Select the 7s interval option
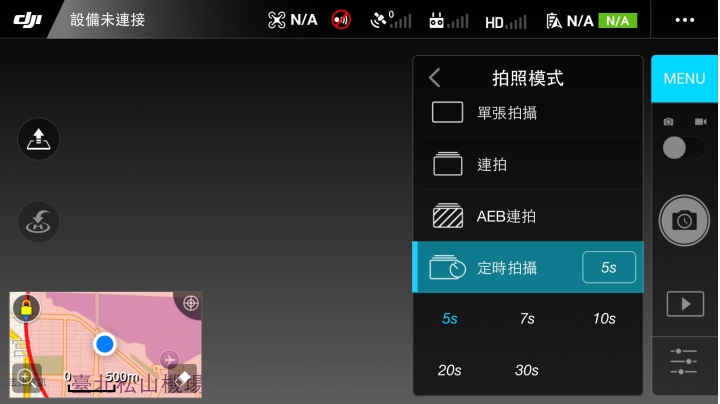The height and width of the screenshot is (404, 720). pos(527,319)
